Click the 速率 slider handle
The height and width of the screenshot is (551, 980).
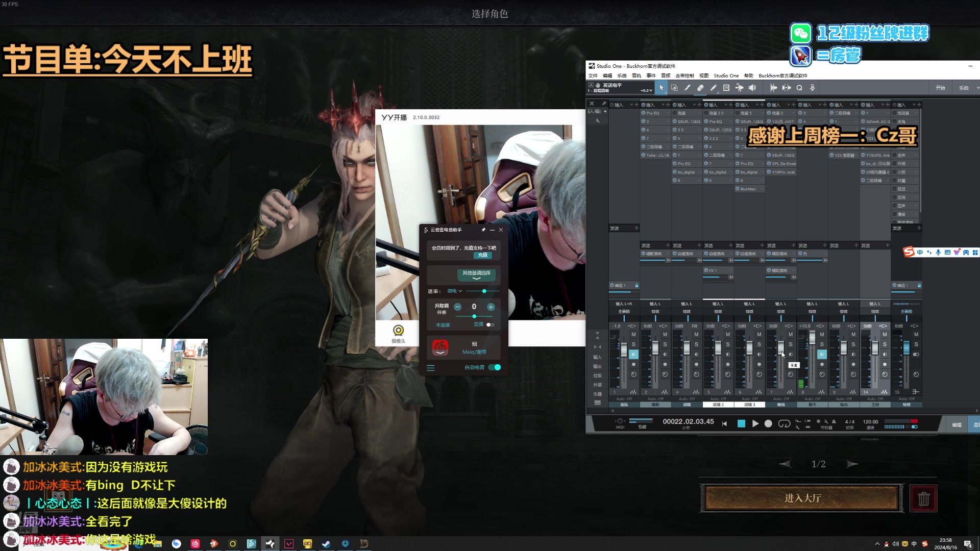coord(484,291)
